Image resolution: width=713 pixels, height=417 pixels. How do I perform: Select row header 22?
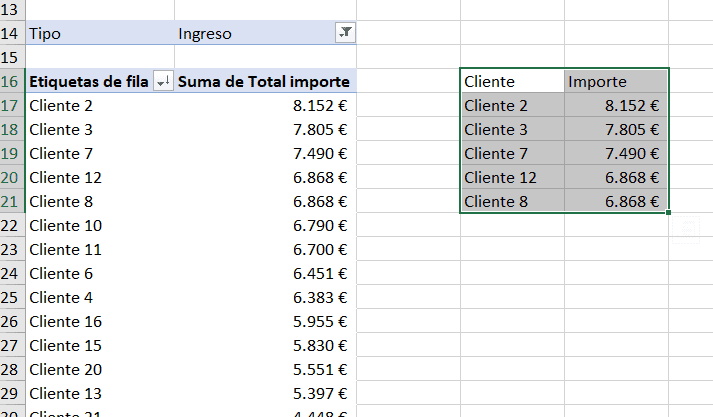(x=12, y=226)
